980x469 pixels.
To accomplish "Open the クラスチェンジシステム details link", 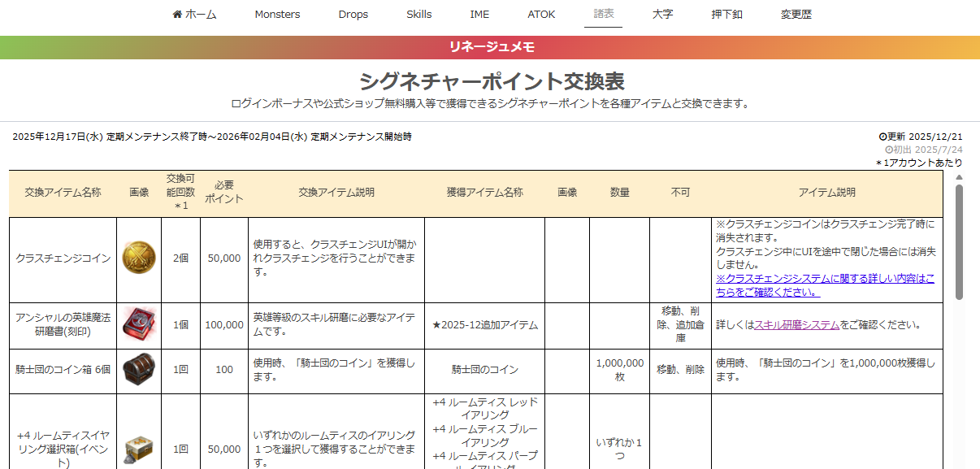I will (825, 285).
